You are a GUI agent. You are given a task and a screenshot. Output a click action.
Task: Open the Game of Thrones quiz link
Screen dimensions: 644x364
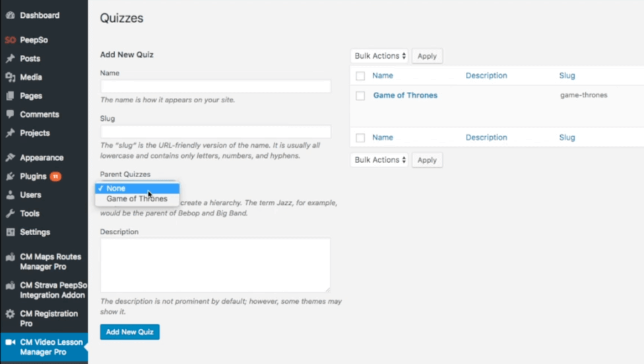[x=405, y=95]
